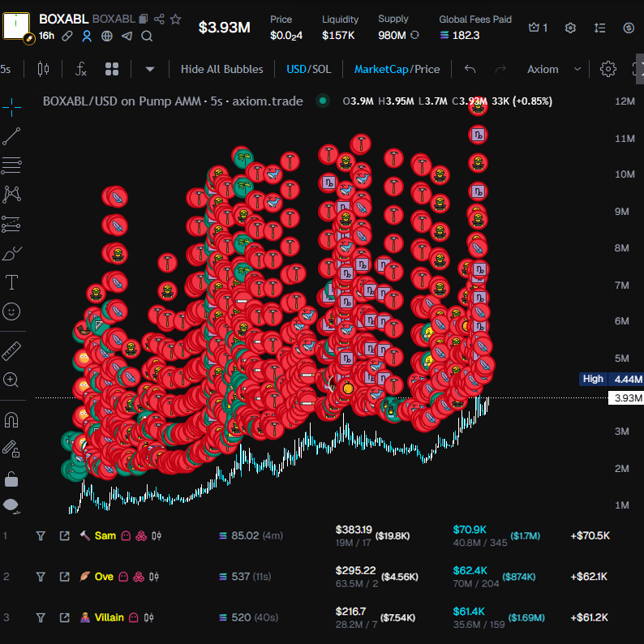Open the 5s timeframe selector
This screenshot has width=644, height=644.
(x=6, y=69)
